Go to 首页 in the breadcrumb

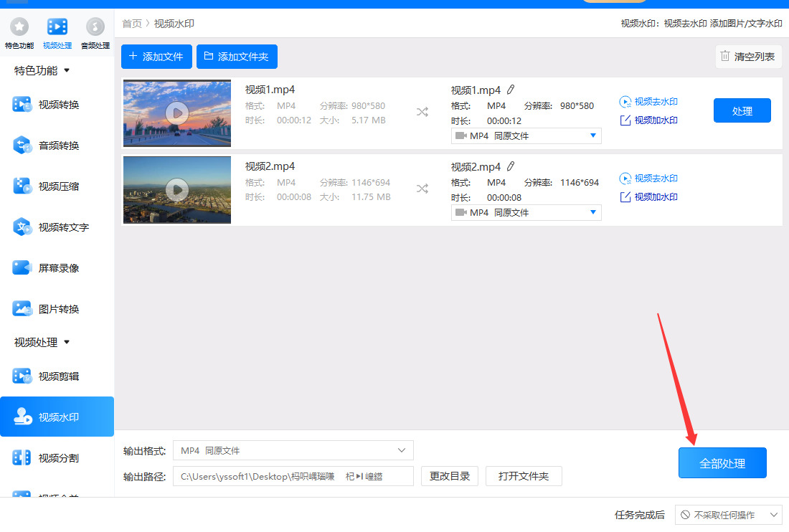pyautogui.click(x=132, y=24)
